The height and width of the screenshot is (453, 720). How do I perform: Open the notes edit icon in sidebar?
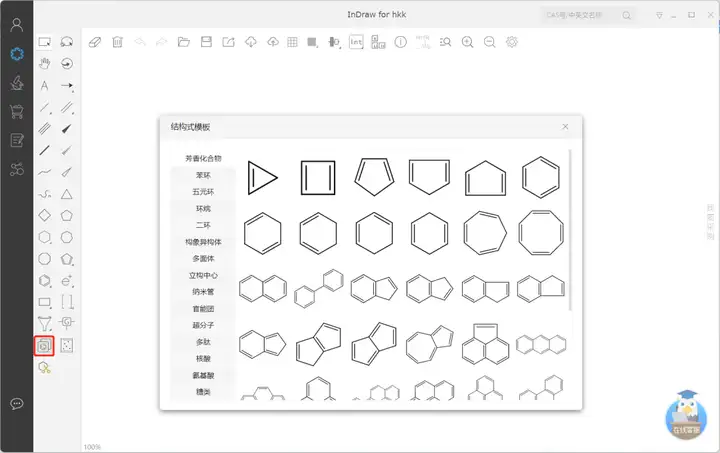click(x=17, y=140)
